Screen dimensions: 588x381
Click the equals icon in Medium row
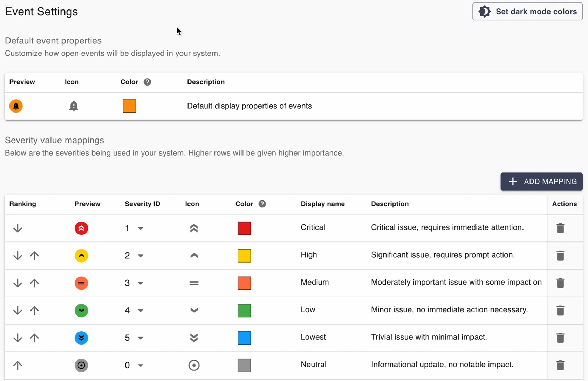click(194, 283)
